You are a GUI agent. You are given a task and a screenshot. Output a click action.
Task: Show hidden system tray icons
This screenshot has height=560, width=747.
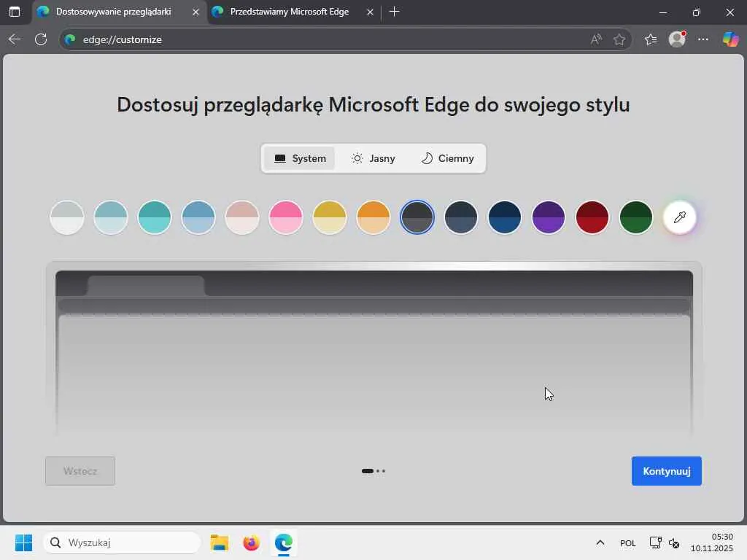tap(600, 542)
